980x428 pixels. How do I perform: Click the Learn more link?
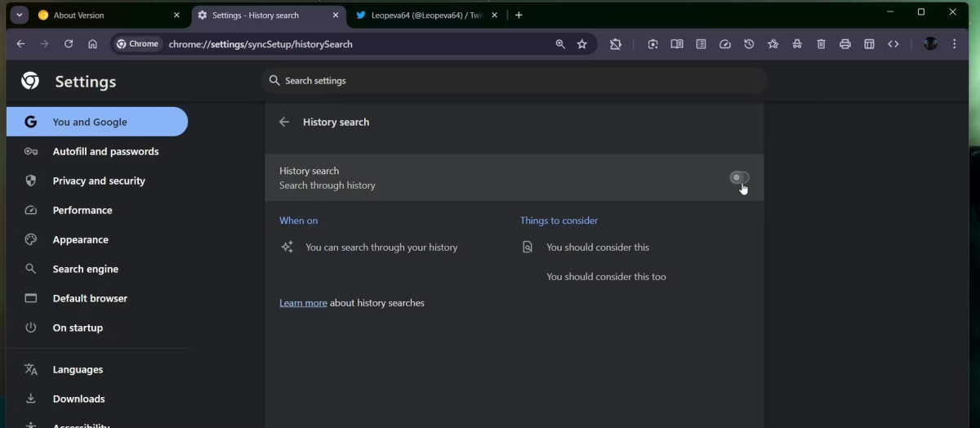pyautogui.click(x=303, y=303)
